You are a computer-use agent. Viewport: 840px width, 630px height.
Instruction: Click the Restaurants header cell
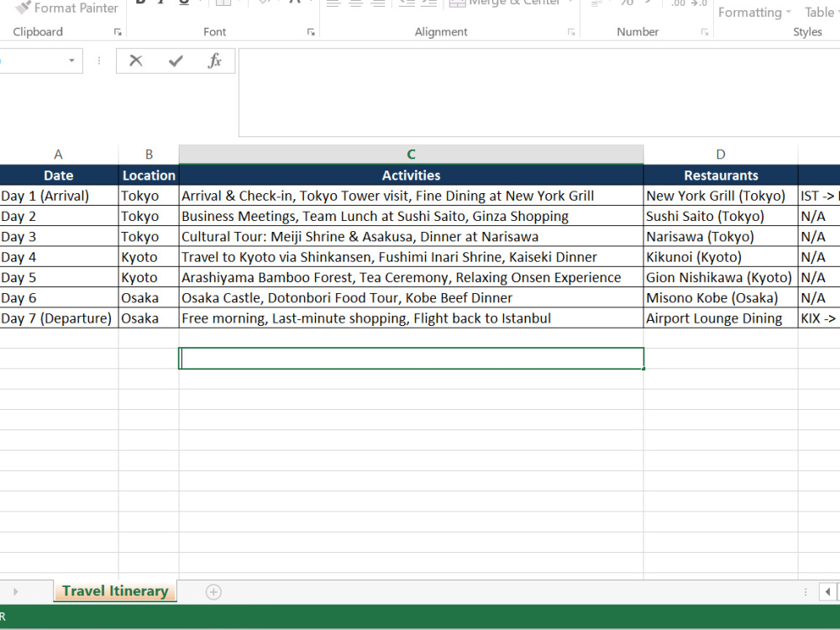721,176
